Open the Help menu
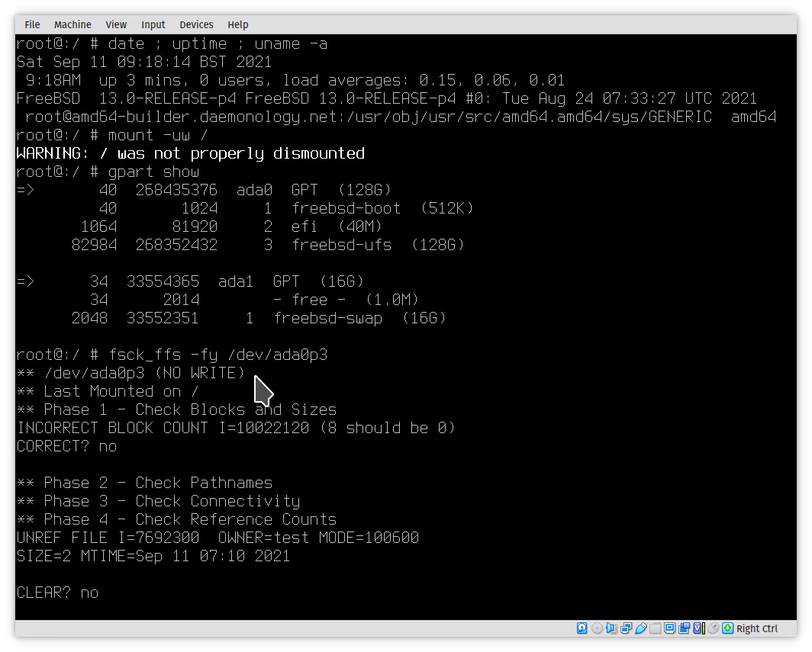Viewport: 812px width, 652px height. click(x=238, y=24)
